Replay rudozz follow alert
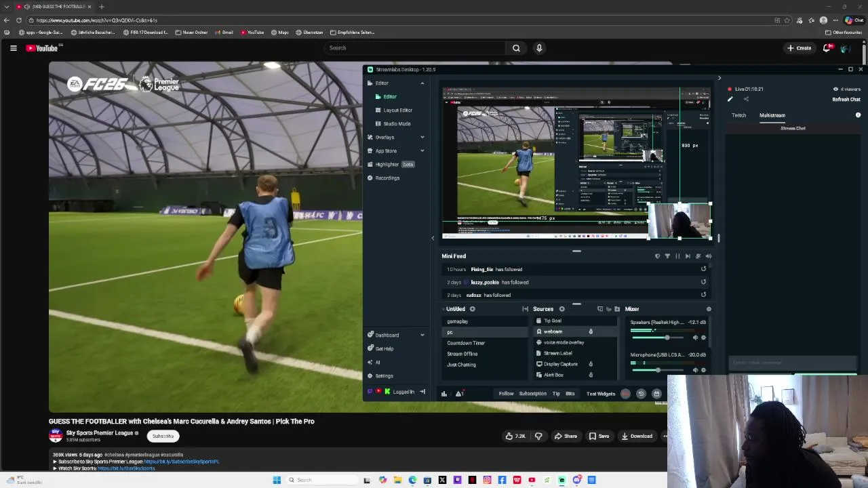This screenshot has width=868, height=488. (x=703, y=295)
